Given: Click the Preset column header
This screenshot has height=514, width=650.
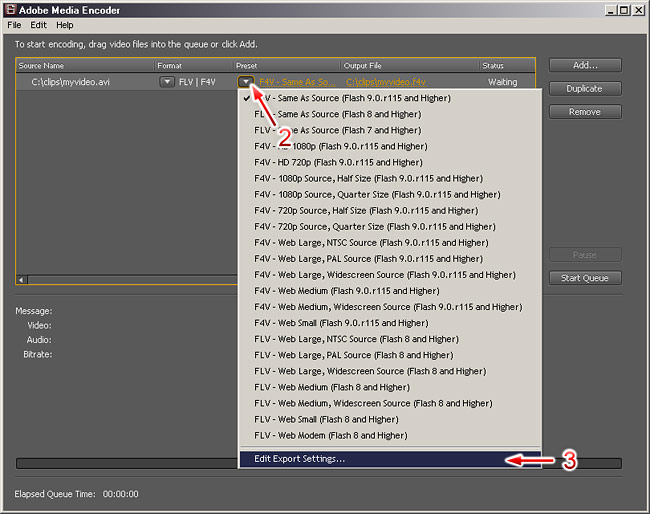Looking at the screenshot, I should pyautogui.click(x=287, y=65).
